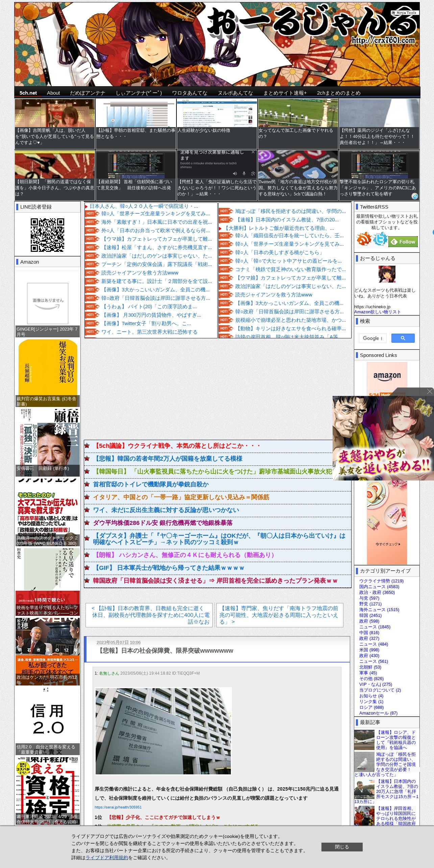Open the https://uchineko.jp link
The height and width of the screenshot is (868, 434).
[x=372, y=307]
